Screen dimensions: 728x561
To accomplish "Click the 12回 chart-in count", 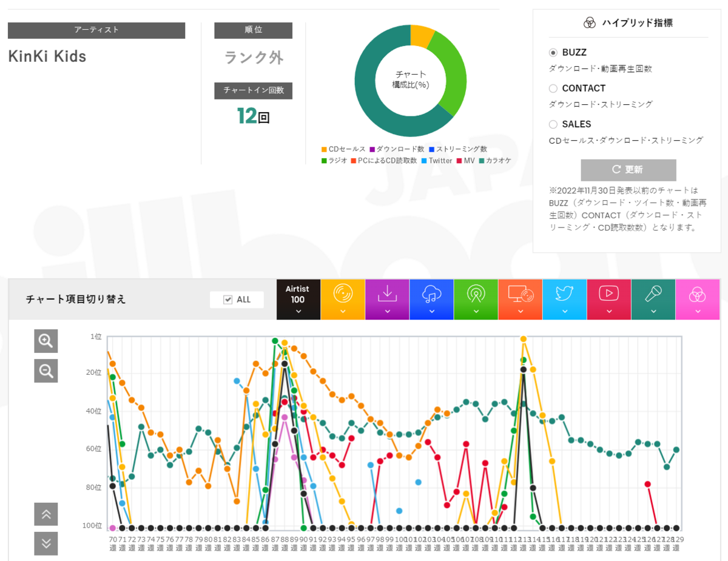I will (253, 115).
